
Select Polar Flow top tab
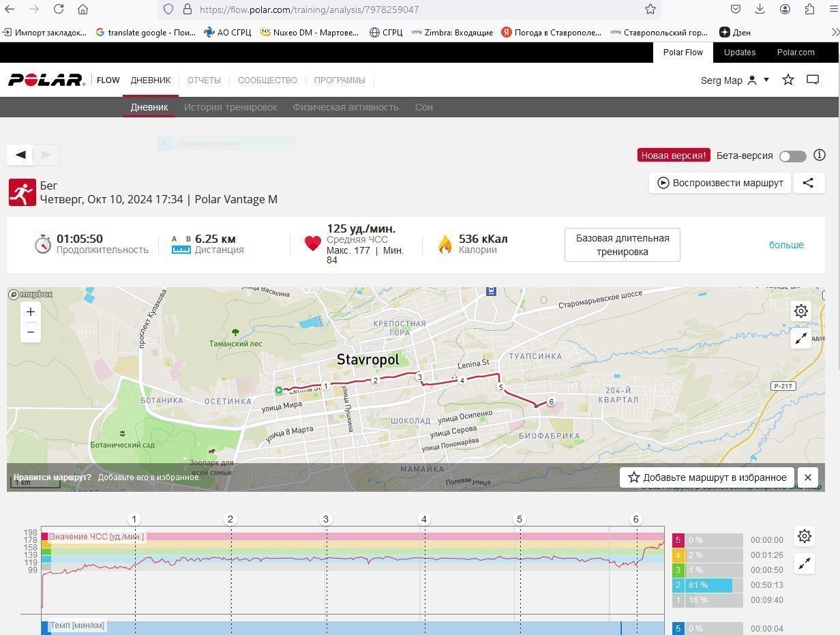pos(683,52)
